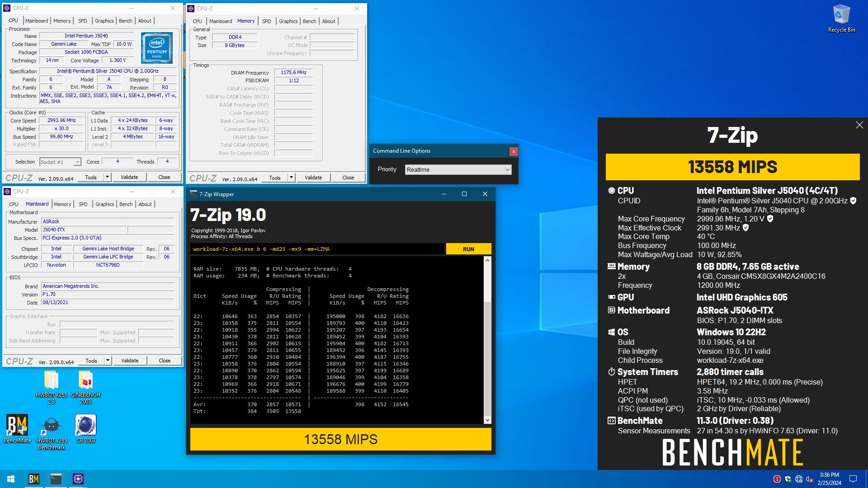
Task: Open Graphics tab in Memory CPU-Z window
Action: coord(288,21)
